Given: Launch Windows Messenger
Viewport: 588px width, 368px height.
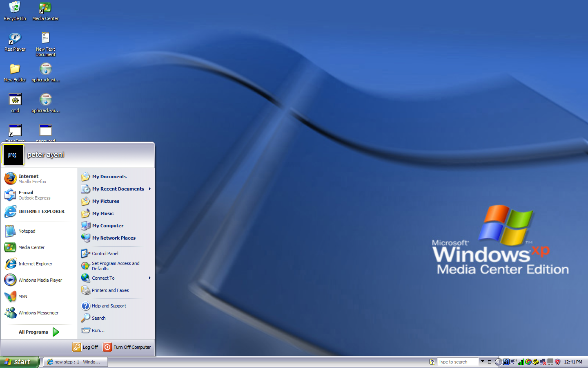Looking at the screenshot, I should coord(39,313).
